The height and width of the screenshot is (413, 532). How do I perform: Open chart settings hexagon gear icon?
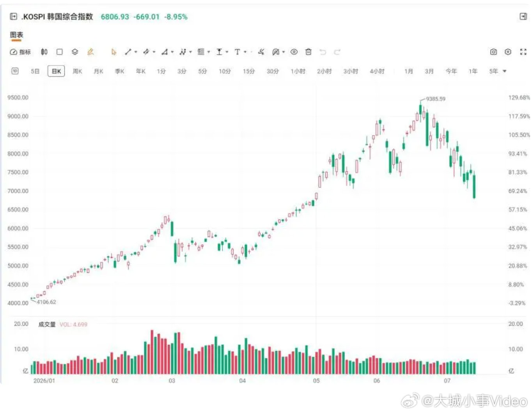click(508, 52)
